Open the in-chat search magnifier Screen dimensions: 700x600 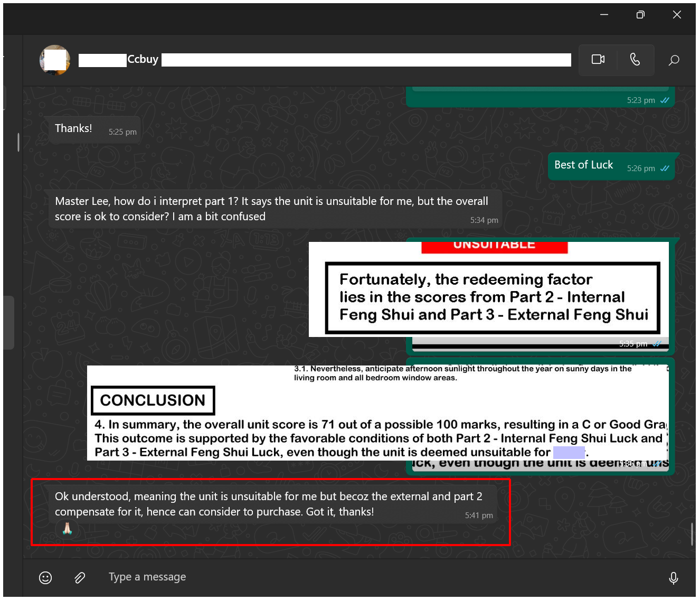tap(674, 60)
